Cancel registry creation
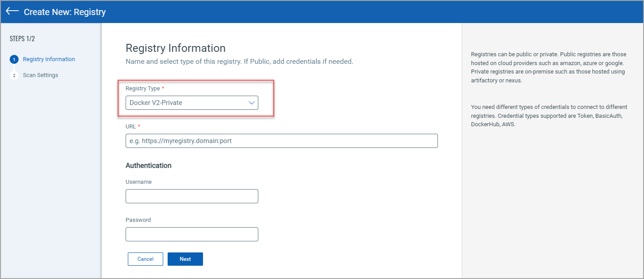The width and height of the screenshot is (644, 279). 146,259
